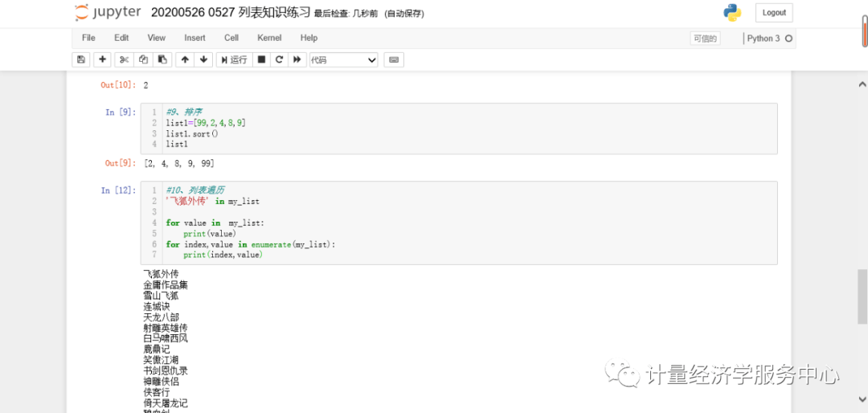
Task: Copy selected cells icon
Action: tap(143, 59)
